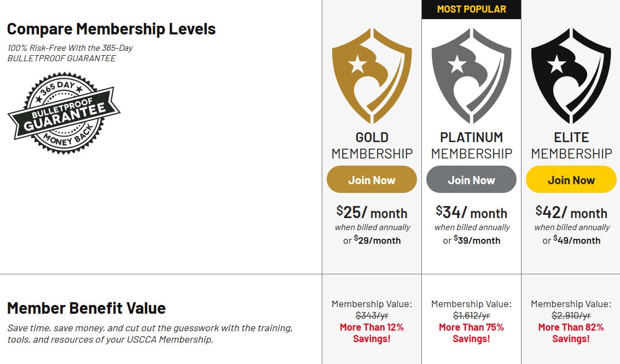Click More Than 82% Savings text
620x364 pixels.
[571, 333]
